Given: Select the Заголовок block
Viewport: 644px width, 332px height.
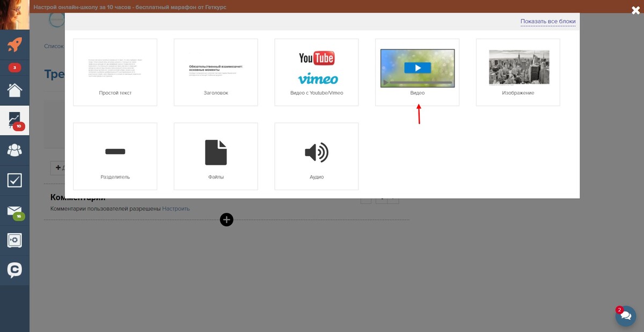Looking at the screenshot, I should [216, 72].
